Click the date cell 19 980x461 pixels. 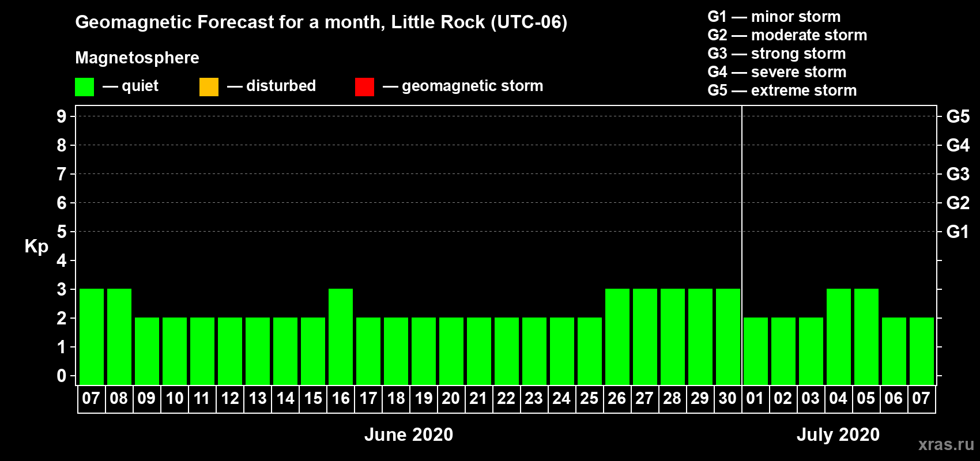click(424, 399)
